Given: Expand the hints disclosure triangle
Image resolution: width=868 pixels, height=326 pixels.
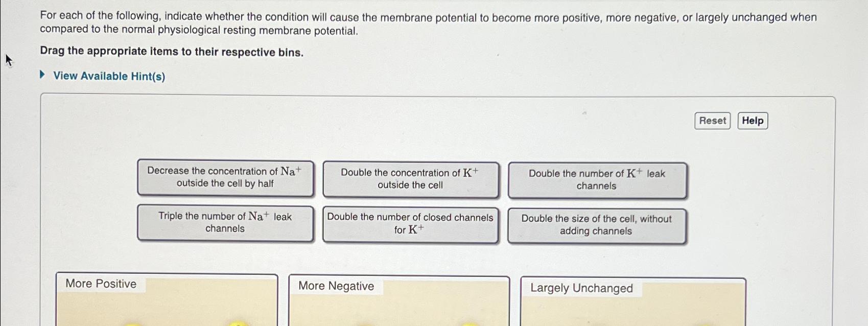Looking at the screenshot, I should (x=42, y=75).
